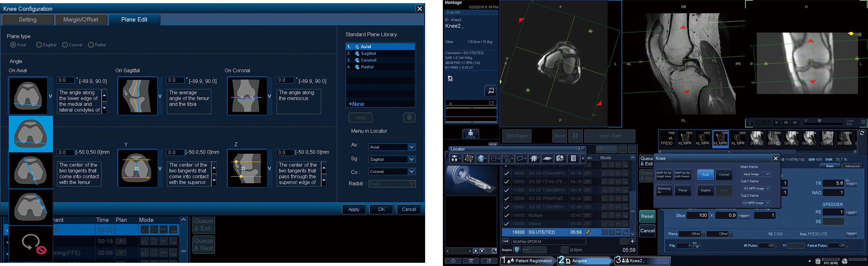The image size is (868, 266).
Task: Click the Locator slice-move arrows grid icon
Action: point(468,159)
